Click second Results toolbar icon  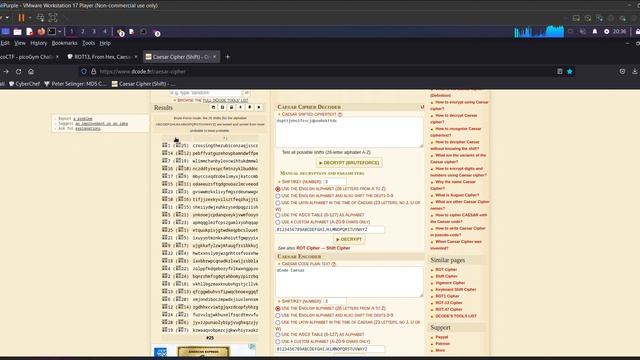tap(222, 107)
